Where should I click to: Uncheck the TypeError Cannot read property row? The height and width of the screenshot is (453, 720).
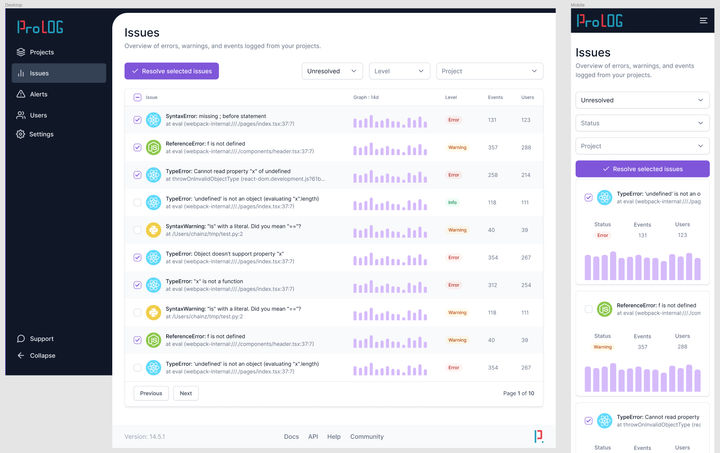137,175
